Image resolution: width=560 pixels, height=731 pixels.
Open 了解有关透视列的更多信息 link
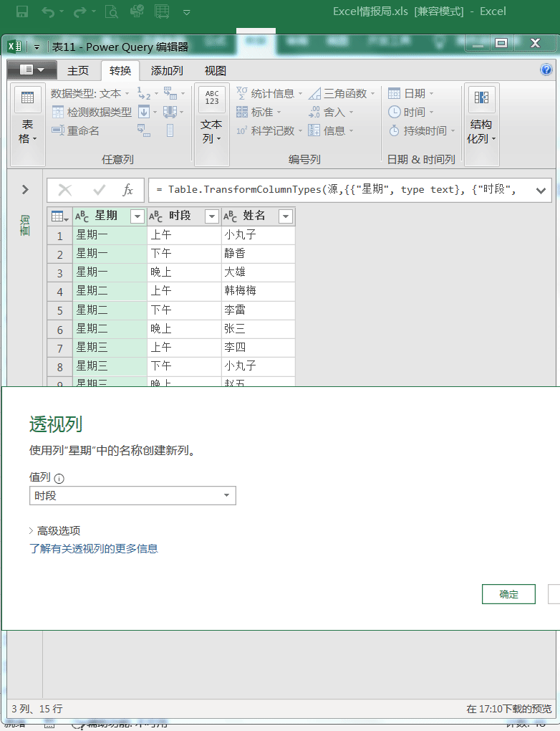[x=93, y=549]
